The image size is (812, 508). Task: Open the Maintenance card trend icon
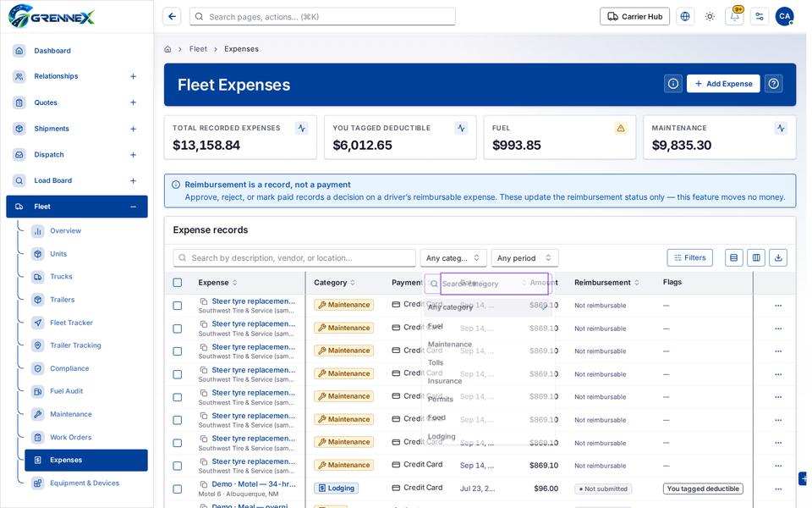pos(781,128)
